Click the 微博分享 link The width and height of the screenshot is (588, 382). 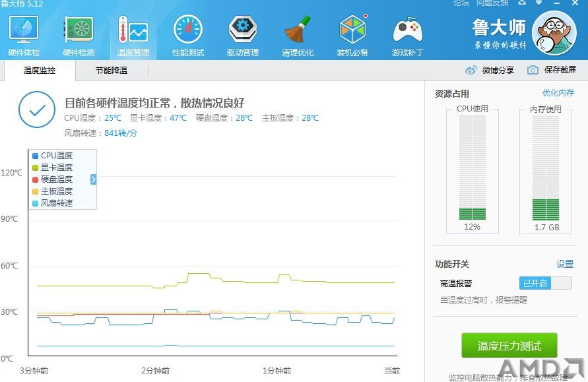click(x=498, y=70)
